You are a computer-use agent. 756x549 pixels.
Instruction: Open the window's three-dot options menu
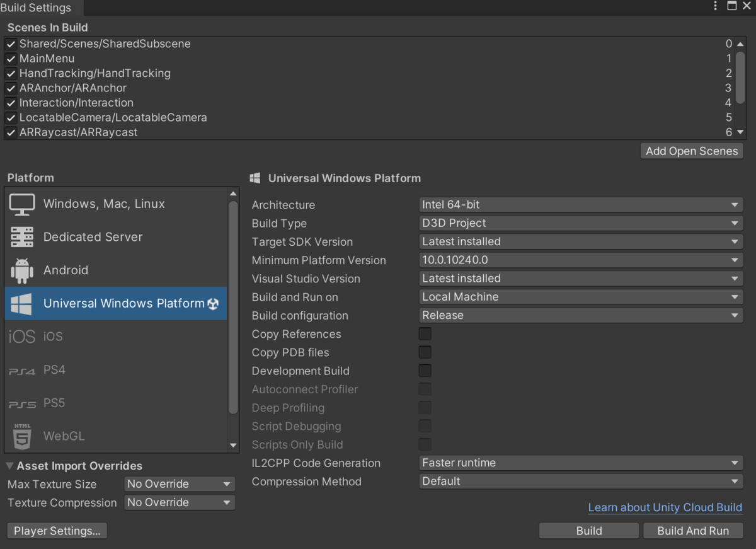716,6
